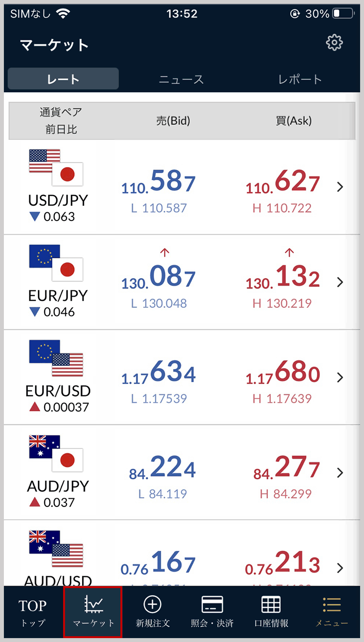Expand USD/JPY details chevron

[x=340, y=187]
